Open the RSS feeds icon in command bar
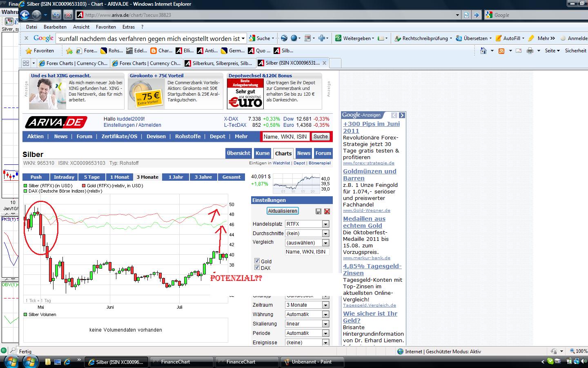This screenshot has height=368, width=588. coord(501,51)
